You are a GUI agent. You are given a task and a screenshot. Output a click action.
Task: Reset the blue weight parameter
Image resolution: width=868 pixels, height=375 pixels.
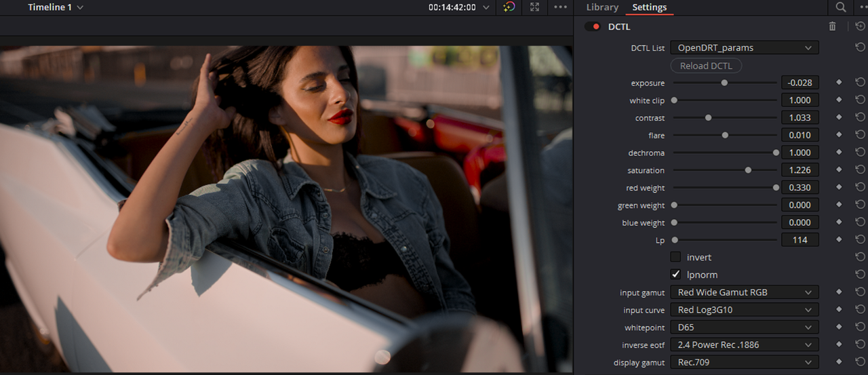click(x=860, y=222)
